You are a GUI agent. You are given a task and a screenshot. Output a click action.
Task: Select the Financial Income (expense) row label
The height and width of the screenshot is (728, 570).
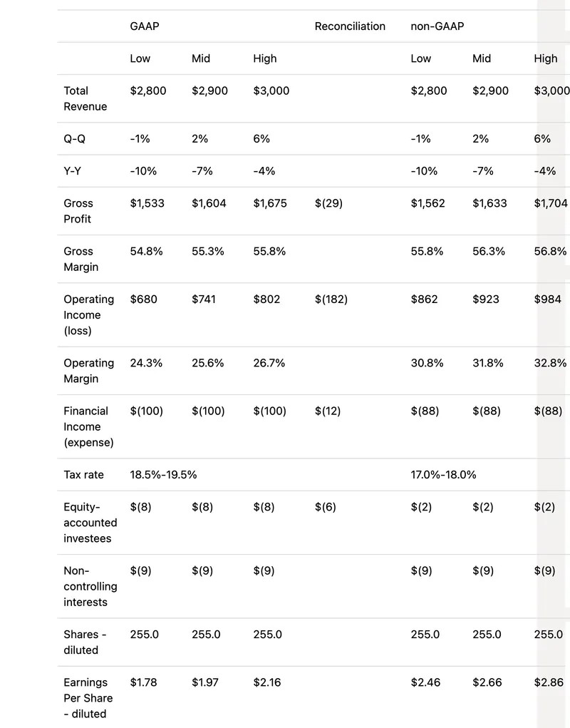pyautogui.click(x=88, y=426)
